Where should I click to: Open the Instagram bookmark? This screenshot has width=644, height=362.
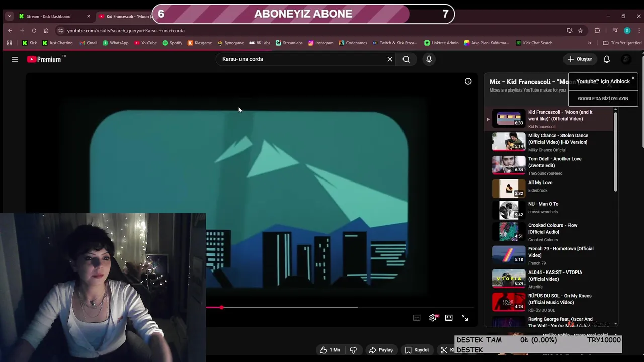[320, 43]
